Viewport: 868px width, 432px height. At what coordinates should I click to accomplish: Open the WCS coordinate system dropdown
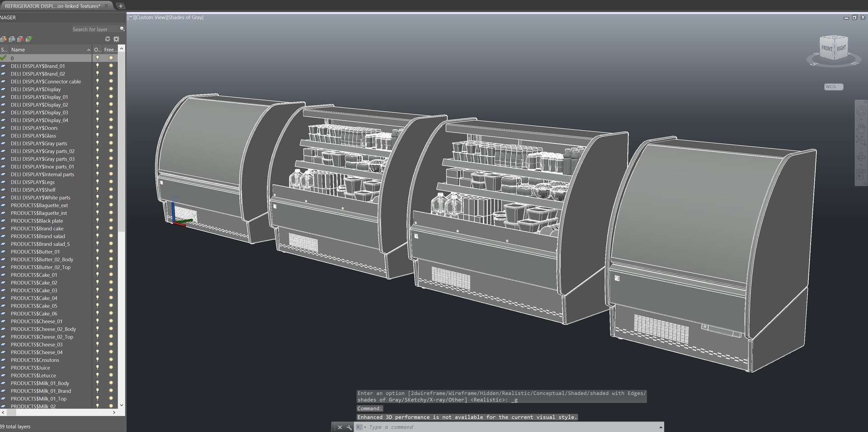pyautogui.click(x=833, y=87)
